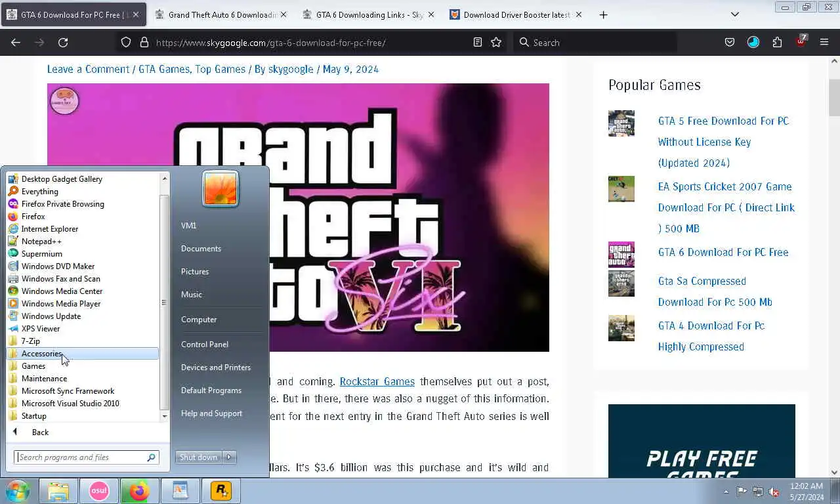Open the Firefox hamburger menu

(824, 43)
